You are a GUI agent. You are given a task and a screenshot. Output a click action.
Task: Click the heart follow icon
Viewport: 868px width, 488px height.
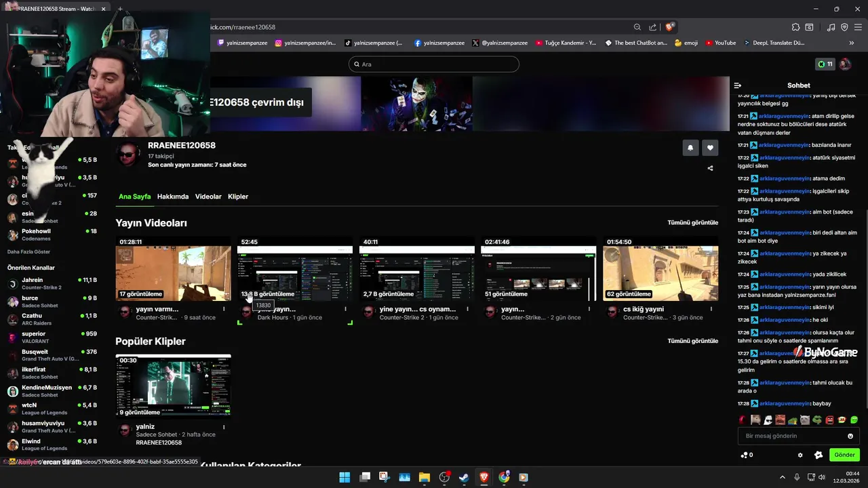click(710, 148)
